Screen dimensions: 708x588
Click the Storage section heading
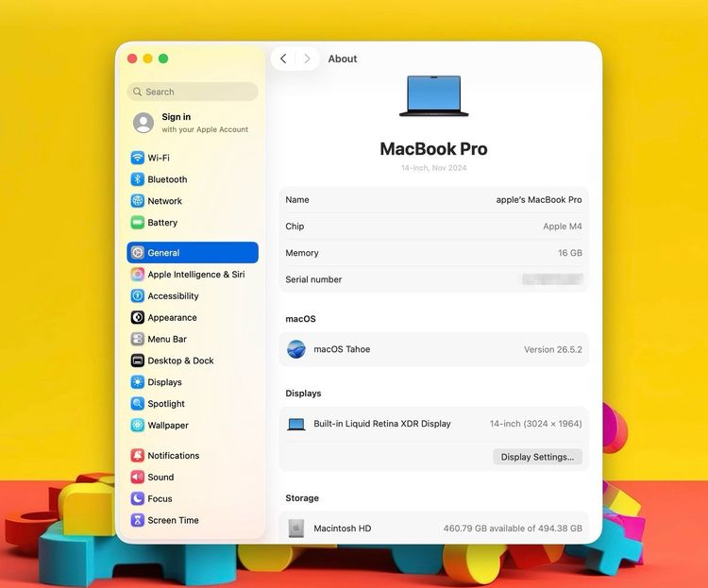(302, 498)
